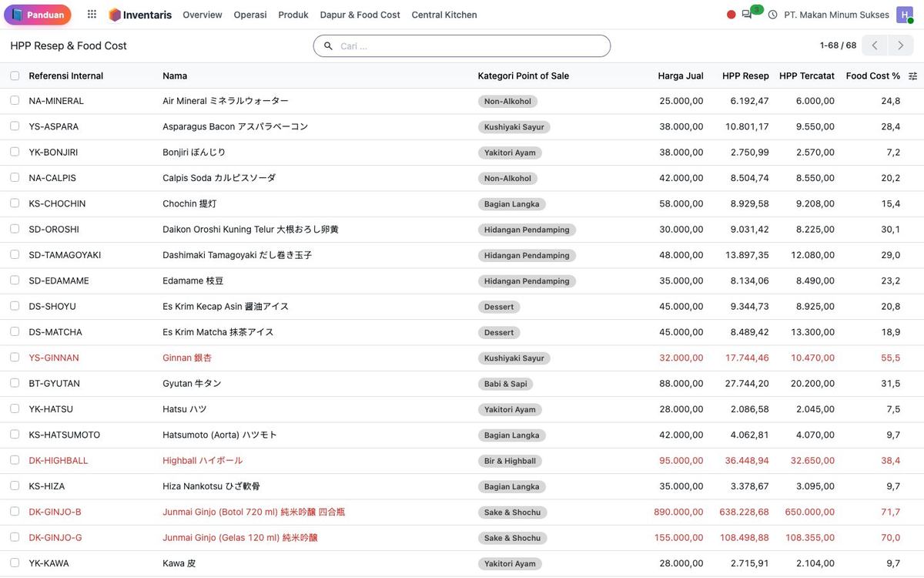Click the clock activities icon

tap(772, 15)
